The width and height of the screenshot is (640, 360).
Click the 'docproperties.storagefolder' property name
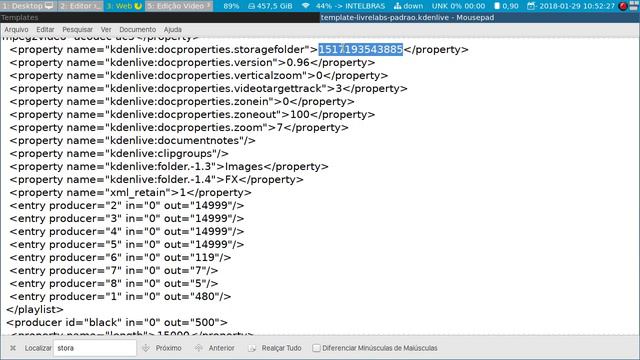pos(208,49)
